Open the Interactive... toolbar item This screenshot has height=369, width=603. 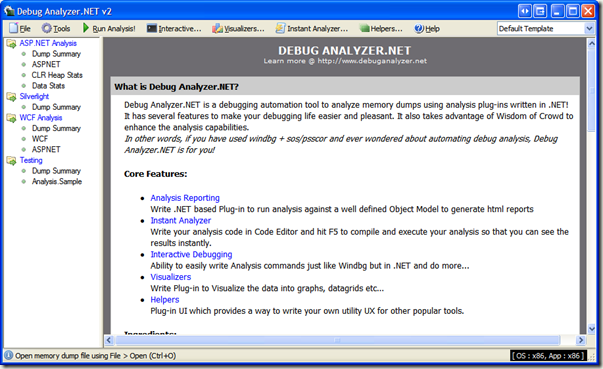[x=174, y=28]
